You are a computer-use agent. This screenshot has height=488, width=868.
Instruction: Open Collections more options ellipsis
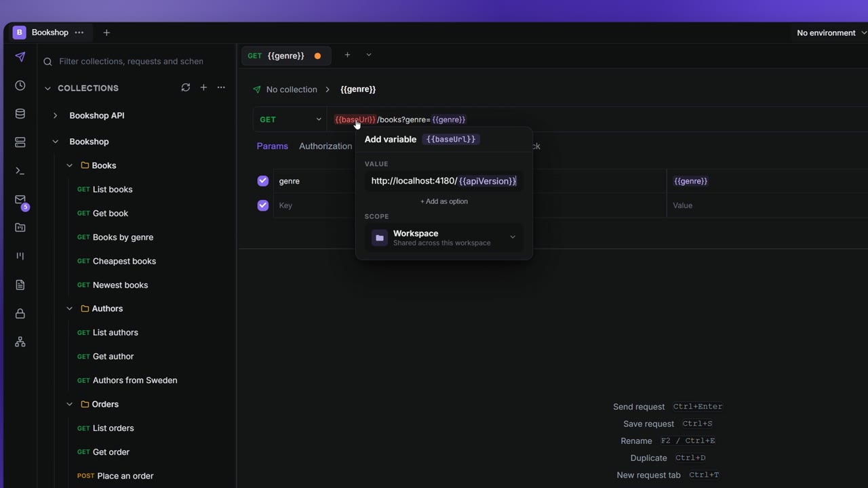point(221,87)
